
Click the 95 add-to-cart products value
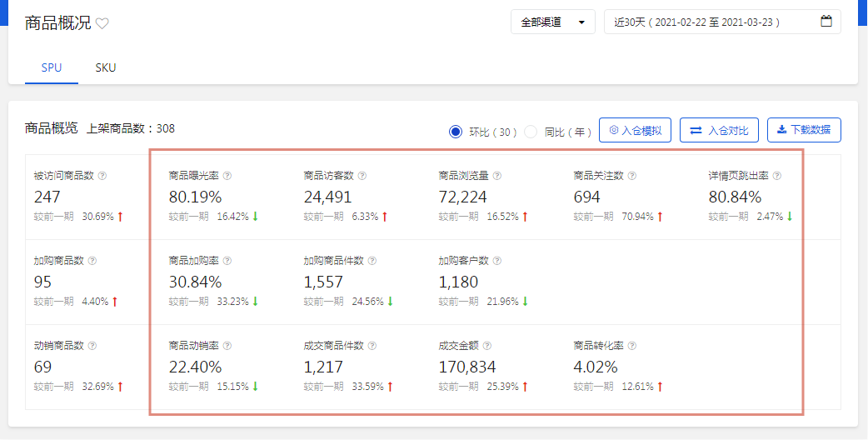click(42, 282)
